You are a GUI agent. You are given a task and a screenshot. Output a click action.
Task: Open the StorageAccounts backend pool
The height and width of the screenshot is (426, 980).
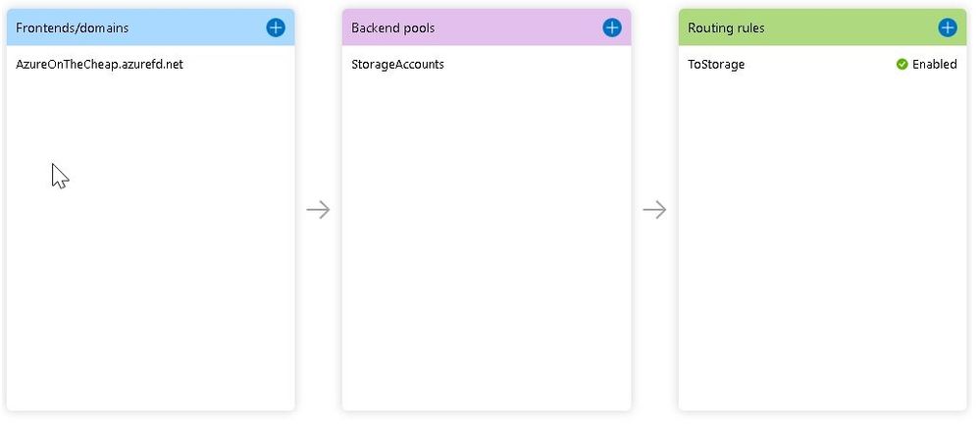pyautogui.click(x=397, y=65)
